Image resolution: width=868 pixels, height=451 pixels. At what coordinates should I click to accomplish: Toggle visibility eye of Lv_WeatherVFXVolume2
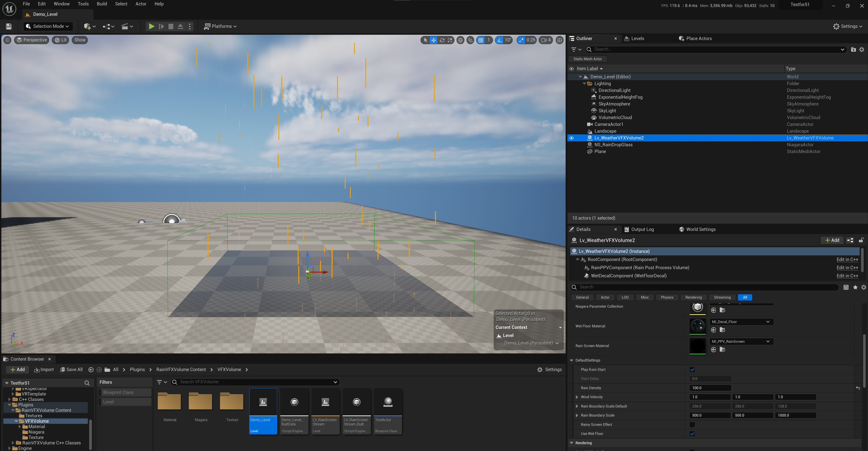pos(571,138)
